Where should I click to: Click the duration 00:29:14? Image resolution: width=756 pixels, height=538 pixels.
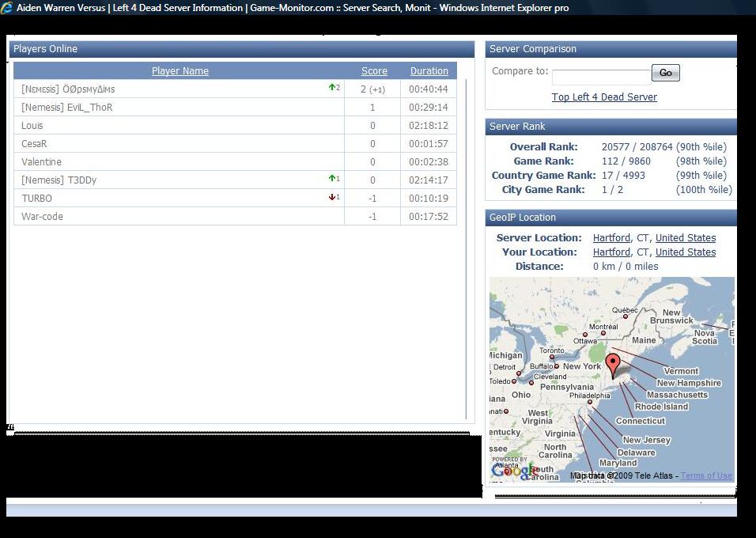coord(429,107)
